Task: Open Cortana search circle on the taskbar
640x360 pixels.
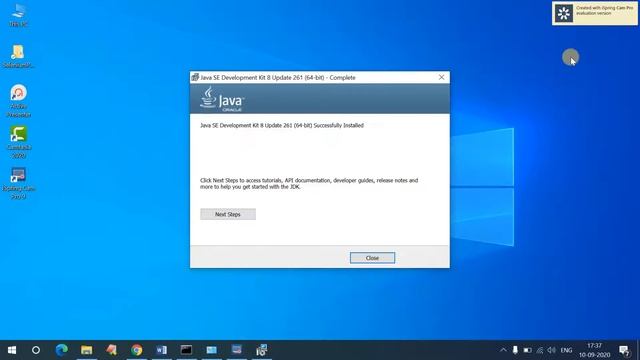Action: pos(36,350)
